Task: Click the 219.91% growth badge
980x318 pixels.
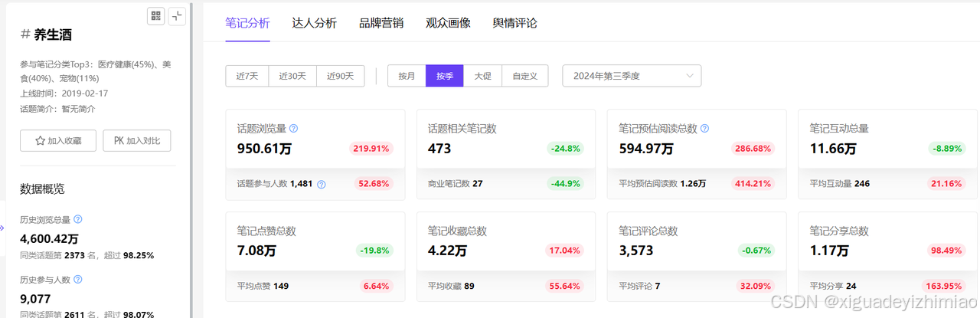Action: coord(371,149)
